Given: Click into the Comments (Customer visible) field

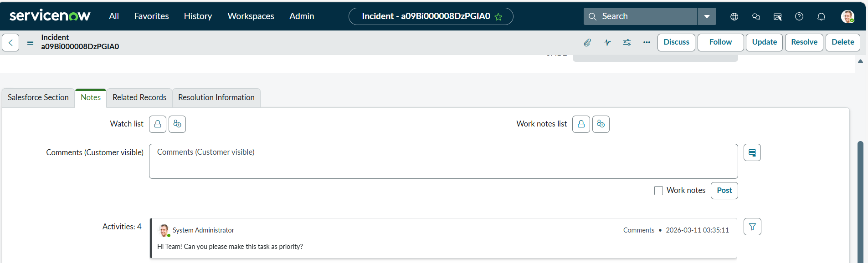Looking at the screenshot, I should [x=443, y=162].
